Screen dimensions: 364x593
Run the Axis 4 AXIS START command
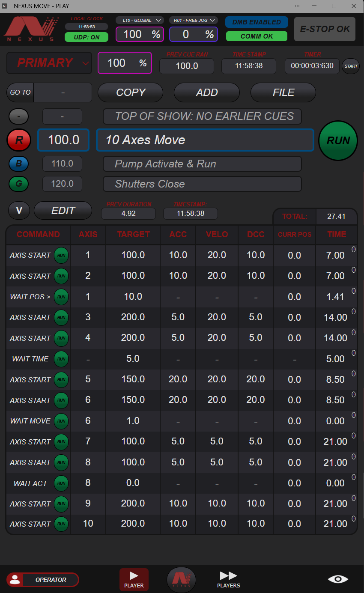pos(61,338)
